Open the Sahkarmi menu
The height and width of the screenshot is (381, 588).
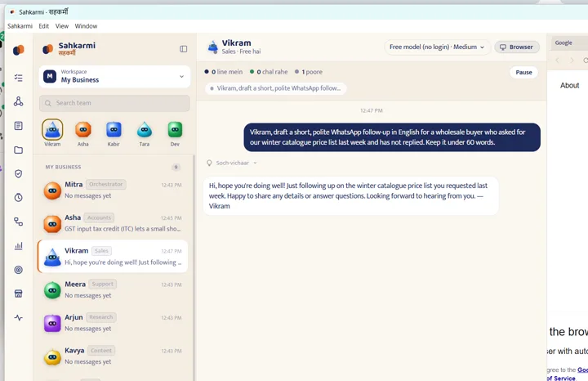(x=20, y=26)
